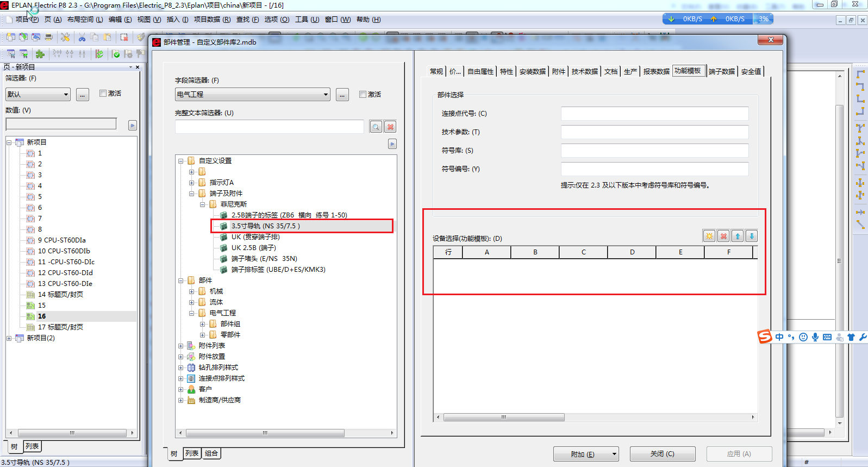Open the 默认 filter dropdown in page panel

pyautogui.click(x=66, y=95)
